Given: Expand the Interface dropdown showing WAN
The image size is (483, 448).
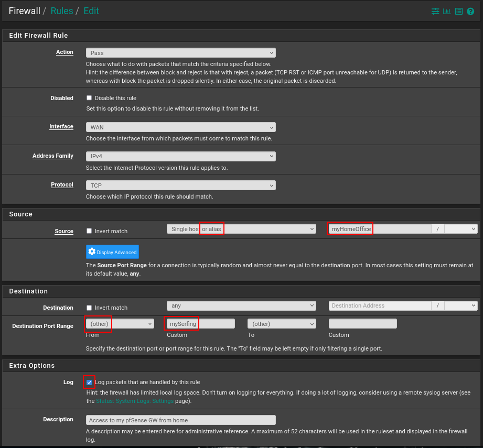Looking at the screenshot, I should tap(180, 127).
